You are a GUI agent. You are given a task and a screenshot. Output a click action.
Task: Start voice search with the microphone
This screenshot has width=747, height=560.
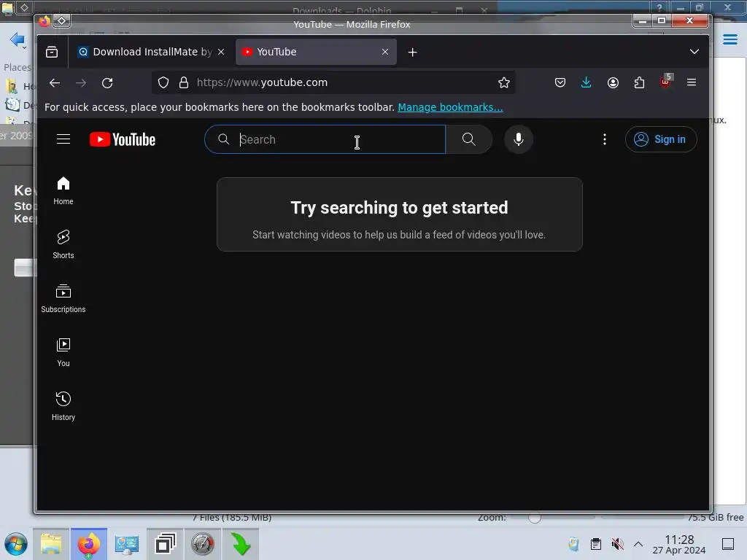[x=519, y=139]
